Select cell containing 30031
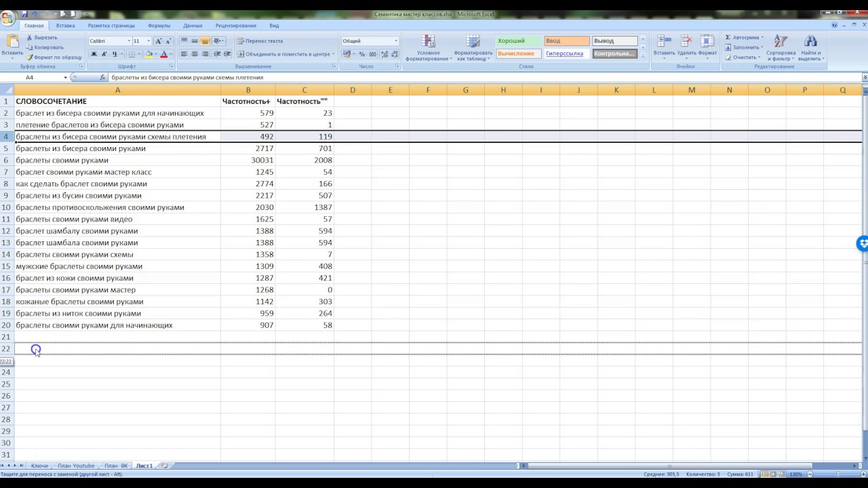868x488 pixels. point(248,160)
